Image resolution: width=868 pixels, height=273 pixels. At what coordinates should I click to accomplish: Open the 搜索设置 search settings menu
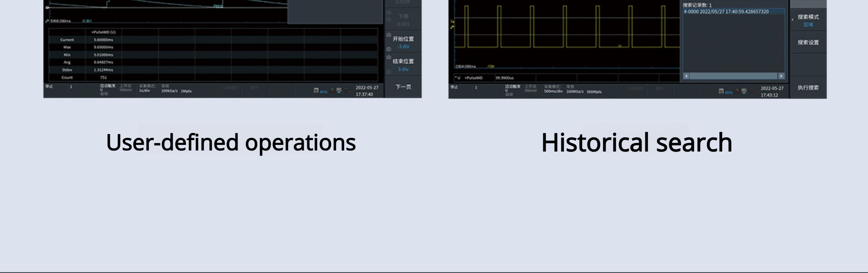808,43
